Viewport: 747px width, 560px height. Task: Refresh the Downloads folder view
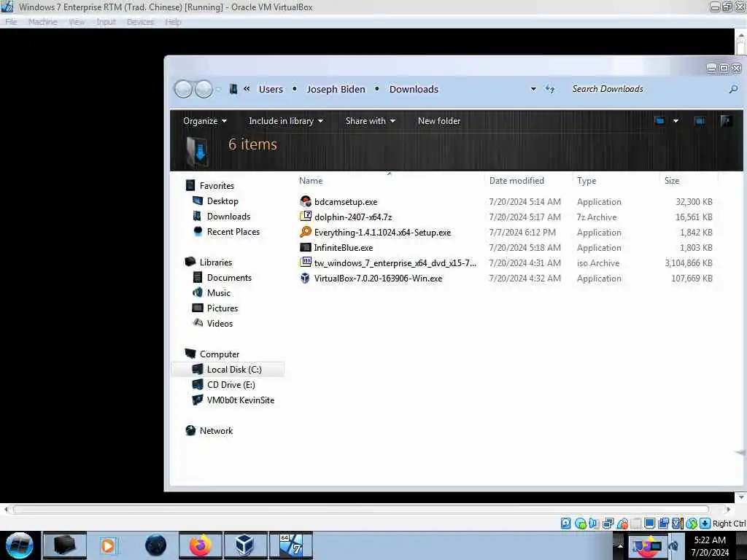[x=550, y=89]
